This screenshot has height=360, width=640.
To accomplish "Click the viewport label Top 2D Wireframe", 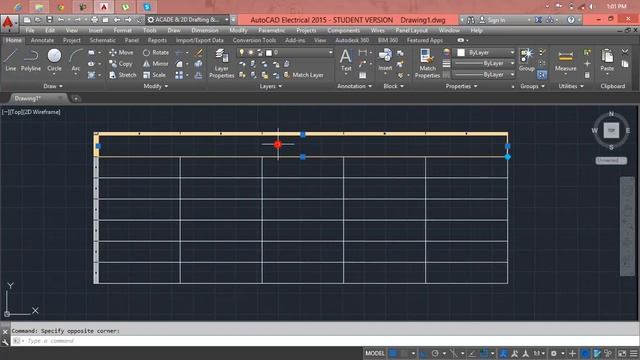I will tap(31, 112).
